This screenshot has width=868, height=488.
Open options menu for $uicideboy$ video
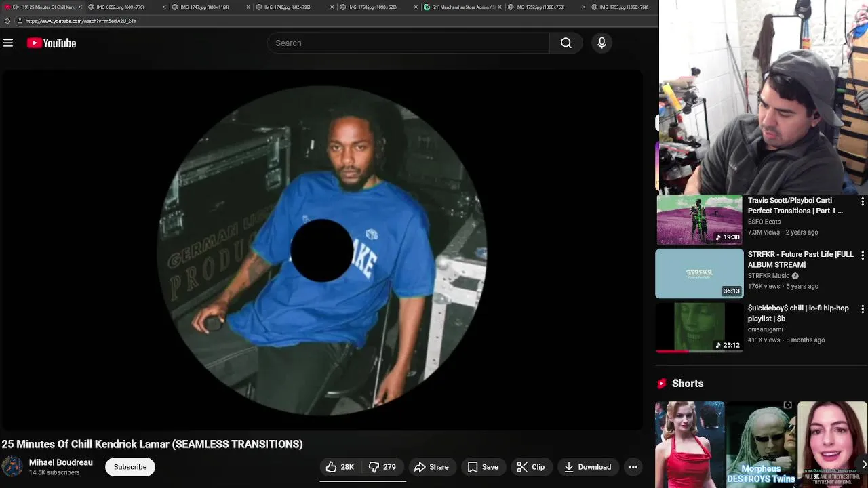tap(862, 309)
